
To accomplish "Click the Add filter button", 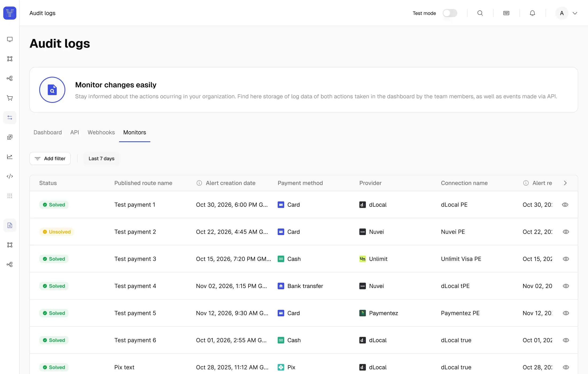I will click(x=50, y=159).
